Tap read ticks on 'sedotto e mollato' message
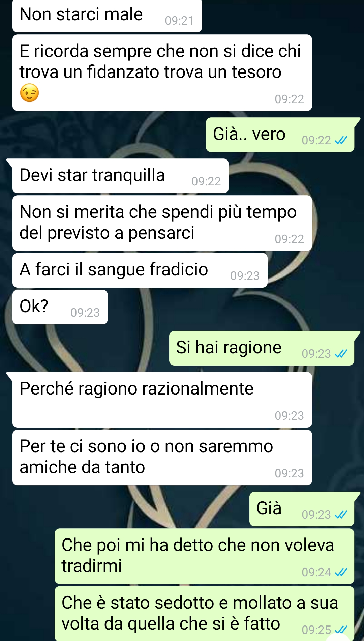The width and height of the screenshot is (364, 641). [341, 630]
